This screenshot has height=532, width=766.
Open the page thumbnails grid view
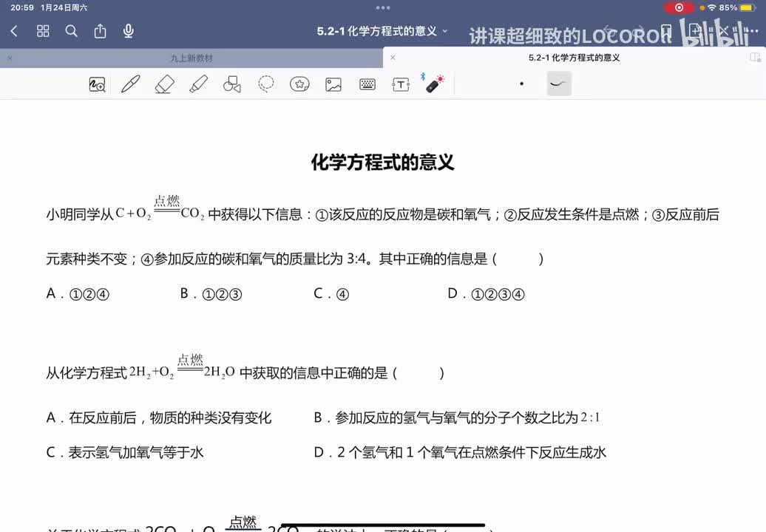pyautogui.click(x=43, y=31)
